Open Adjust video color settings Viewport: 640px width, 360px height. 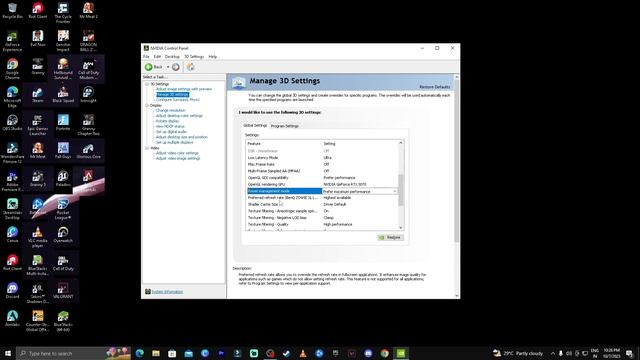coord(177,153)
